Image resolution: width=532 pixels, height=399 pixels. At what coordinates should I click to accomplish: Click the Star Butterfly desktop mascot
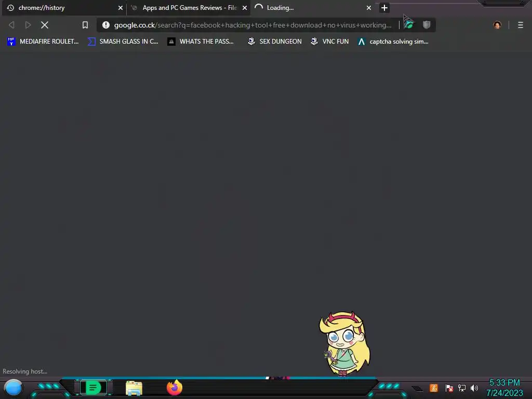(344, 344)
